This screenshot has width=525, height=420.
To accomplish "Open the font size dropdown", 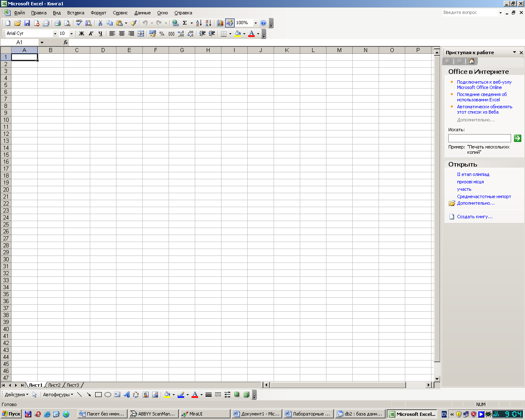I will (71, 34).
